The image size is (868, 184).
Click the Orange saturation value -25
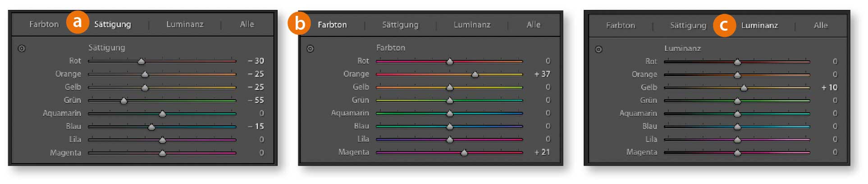pyautogui.click(x=256, y=74)
